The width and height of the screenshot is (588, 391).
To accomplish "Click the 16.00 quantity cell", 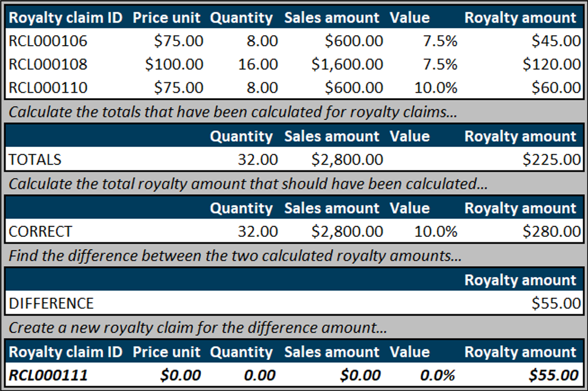I will [258, 64].
